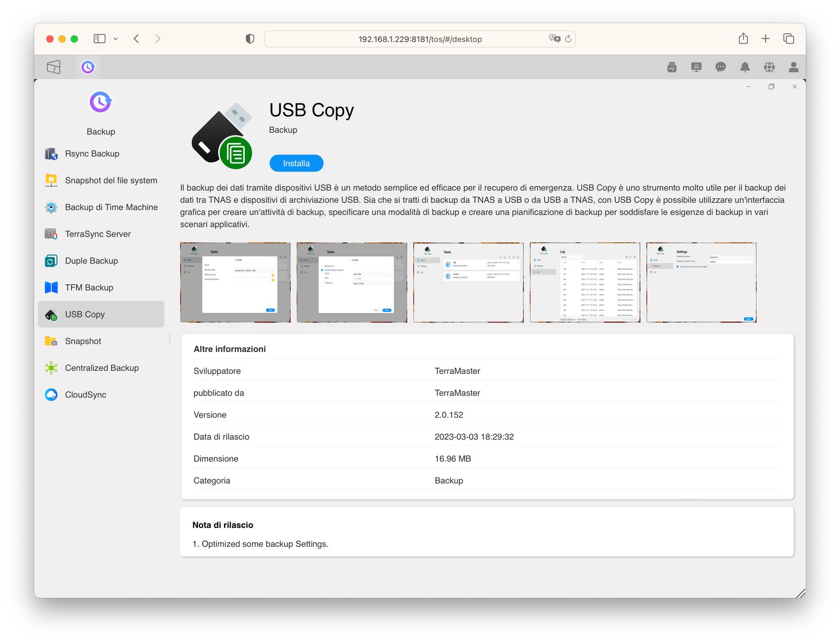The width and height of the screenshot is (840, 643).
Task: Open the Safari privacy report shield
Action: coord(250,39)
